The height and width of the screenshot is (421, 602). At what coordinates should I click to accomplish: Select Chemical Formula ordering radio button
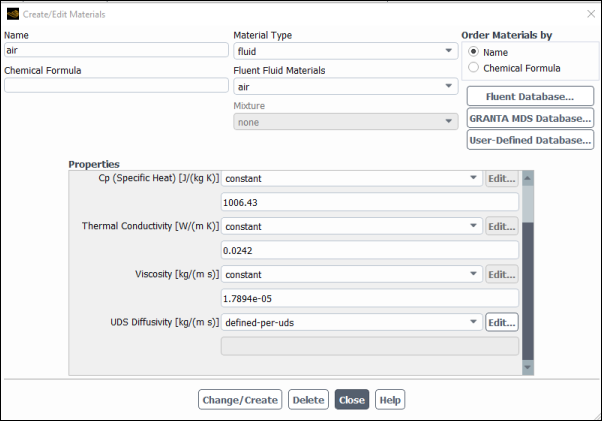click(474, 68)
